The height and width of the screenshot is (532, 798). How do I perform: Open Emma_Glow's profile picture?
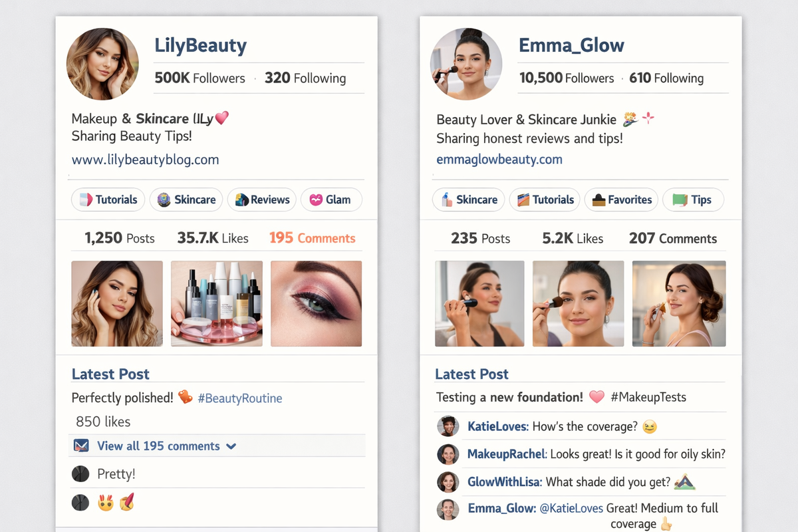tap(466, 64)
